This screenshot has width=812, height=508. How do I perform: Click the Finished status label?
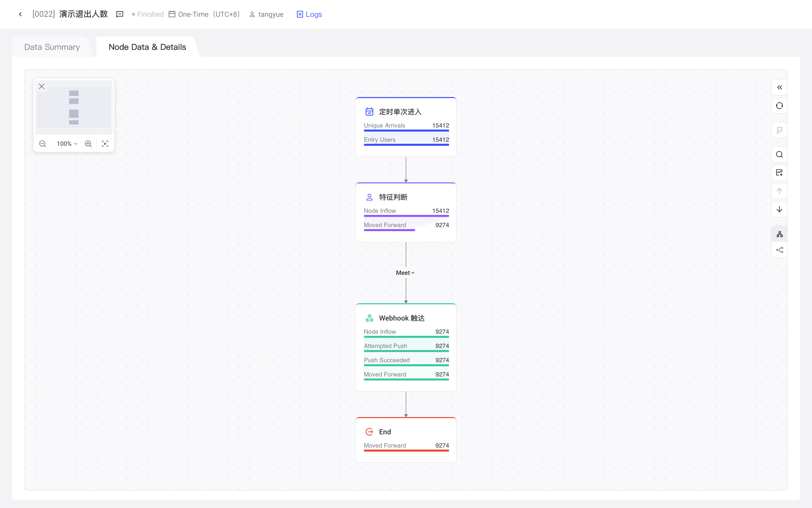pos(148,14)
